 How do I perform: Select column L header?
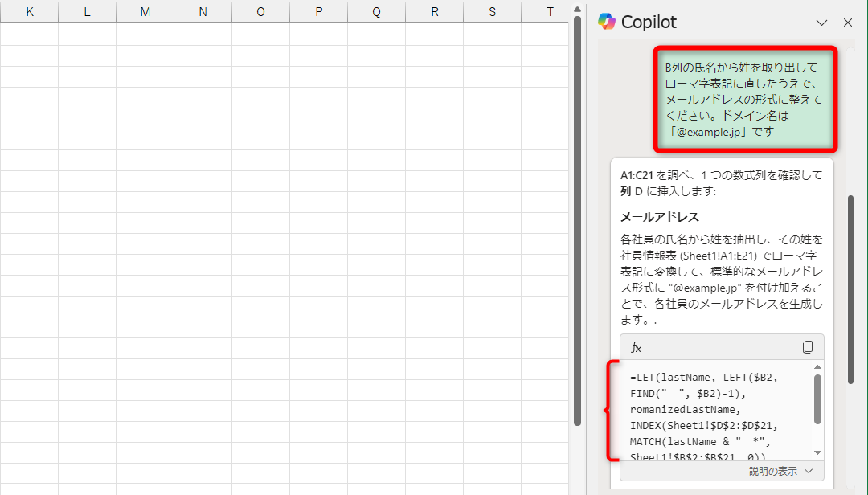(88, 11)
